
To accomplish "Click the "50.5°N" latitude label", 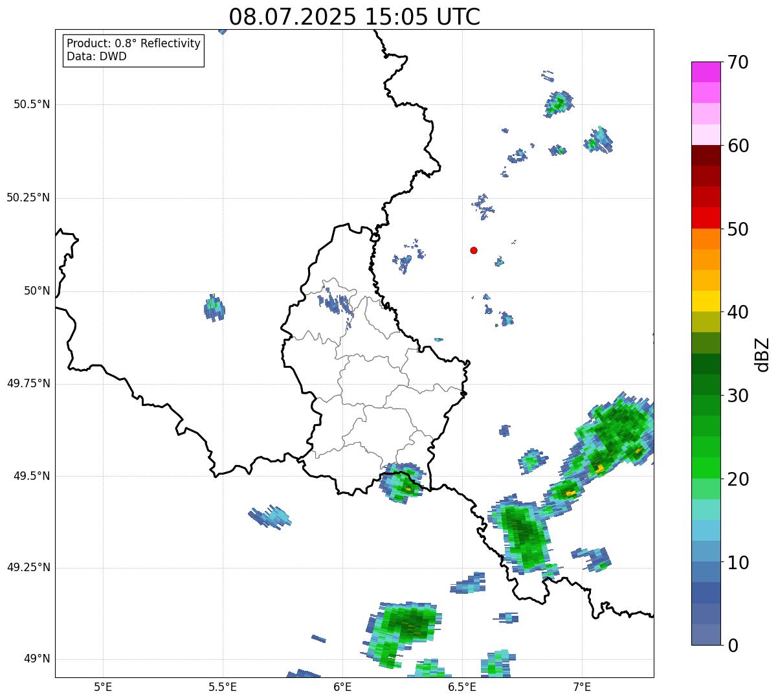I will coord(32,104).
